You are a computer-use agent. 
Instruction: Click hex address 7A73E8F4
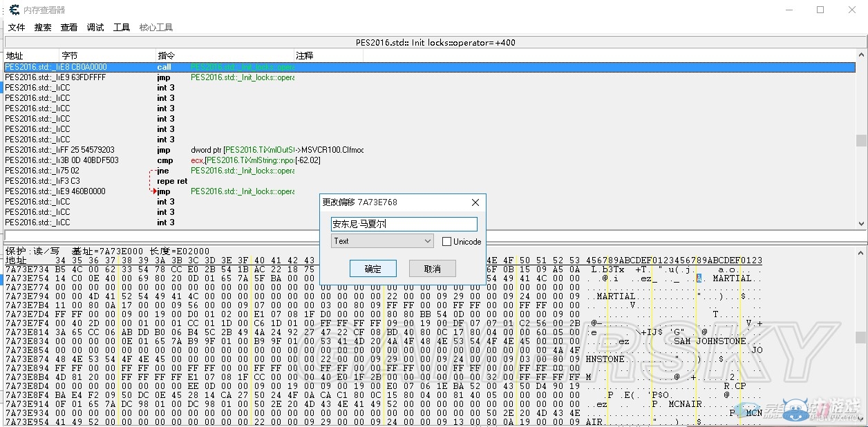(x=27, y=395)
